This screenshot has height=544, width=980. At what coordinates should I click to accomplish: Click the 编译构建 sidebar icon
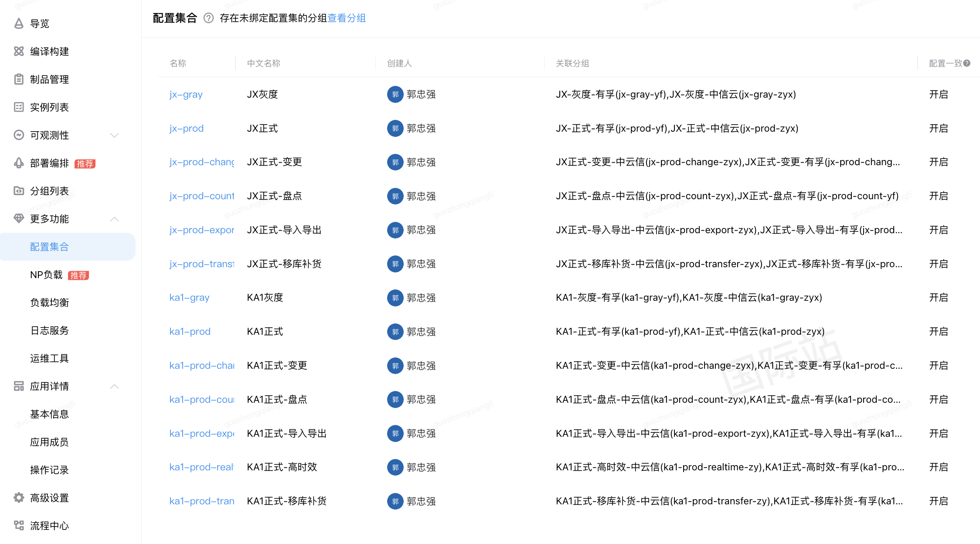(x=18, y=51)
